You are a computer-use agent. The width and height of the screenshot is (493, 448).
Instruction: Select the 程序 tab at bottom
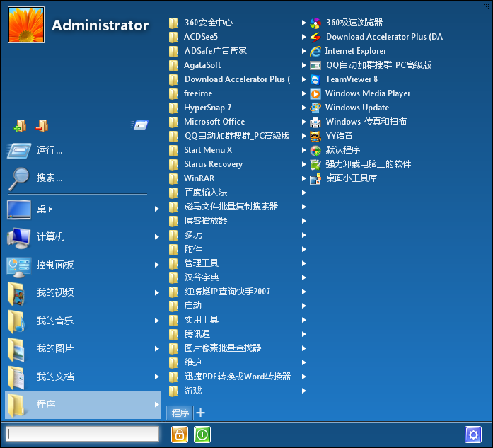[x=180, y=413]
